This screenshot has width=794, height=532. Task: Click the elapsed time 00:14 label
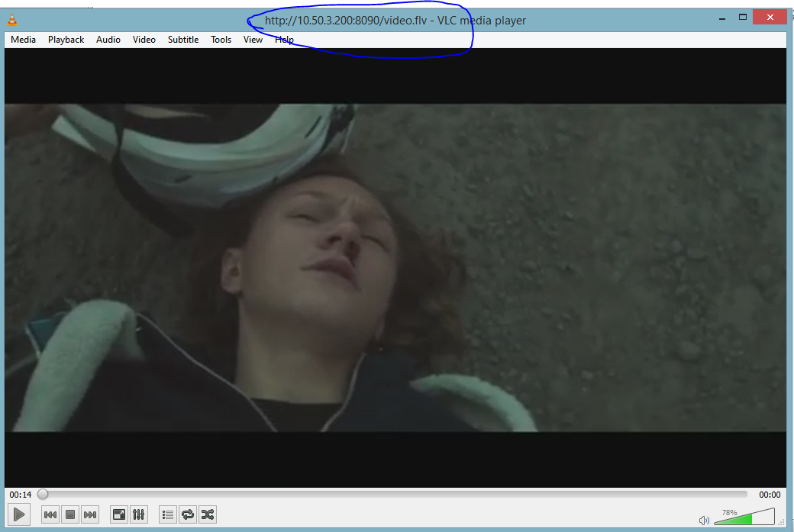21,495
